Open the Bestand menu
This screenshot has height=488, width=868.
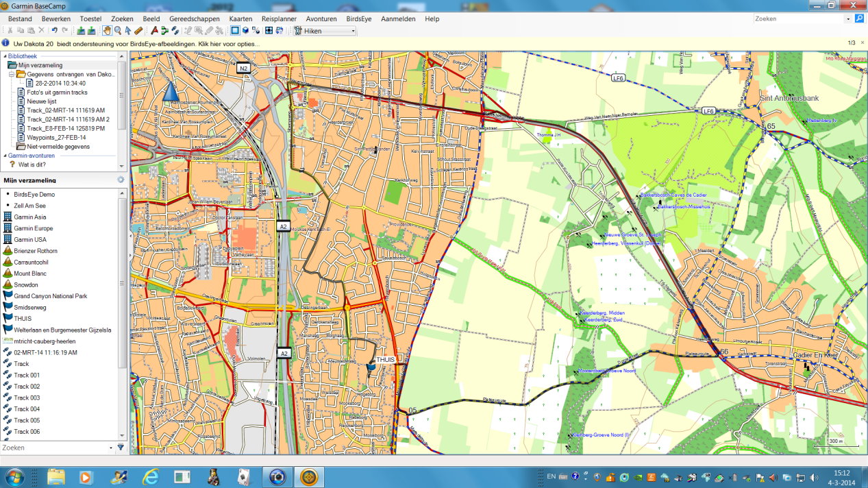point(20,19)
